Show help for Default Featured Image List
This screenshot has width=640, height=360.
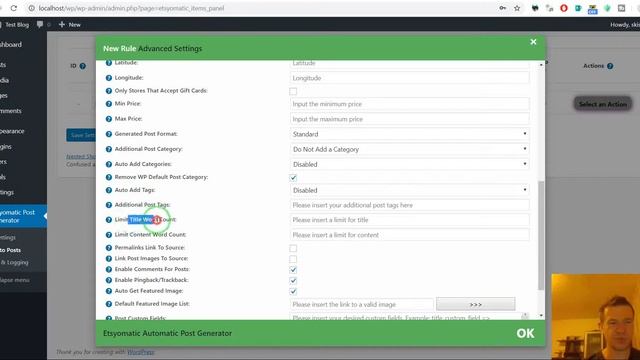[x=109, y=304]
